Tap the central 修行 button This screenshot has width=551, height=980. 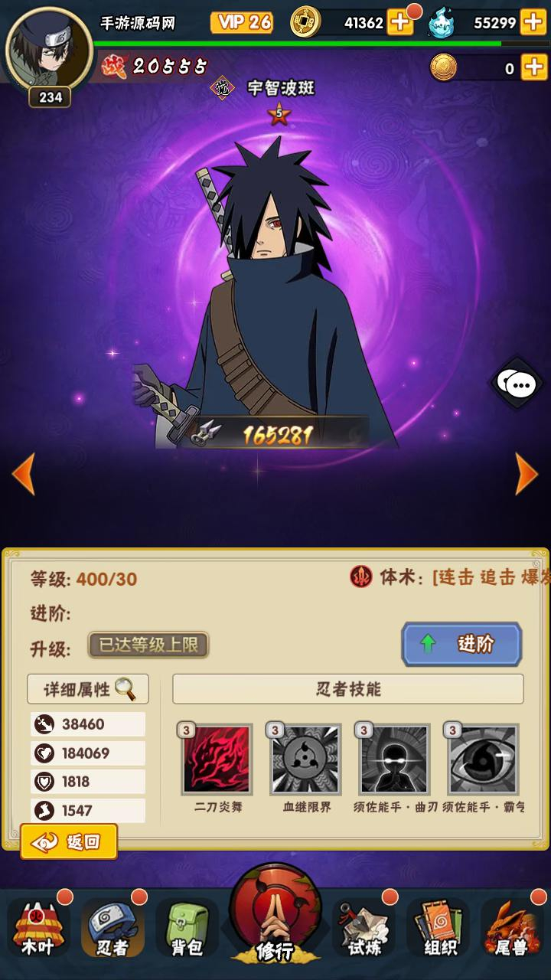pyautogui.click(x=275, y=915)
